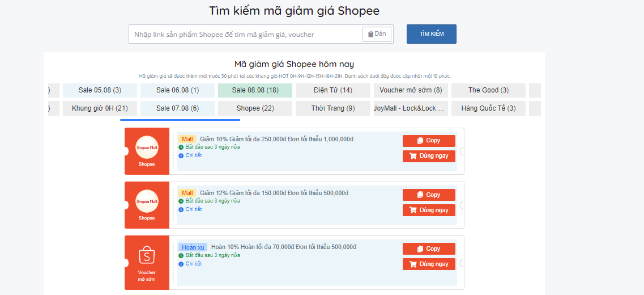Copy the 10% Mall voucher code

[429, 141]
